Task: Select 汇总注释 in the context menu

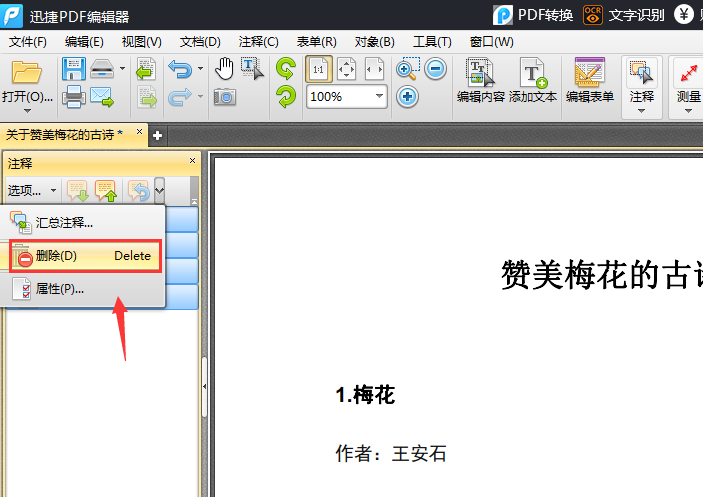Action: click(65, 222)
